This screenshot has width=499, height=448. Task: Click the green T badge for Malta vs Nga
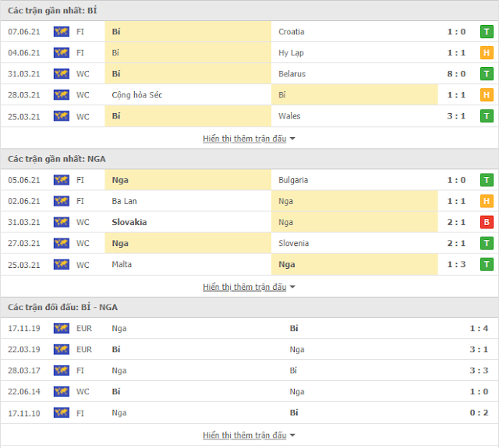click(x=487, y=265)
